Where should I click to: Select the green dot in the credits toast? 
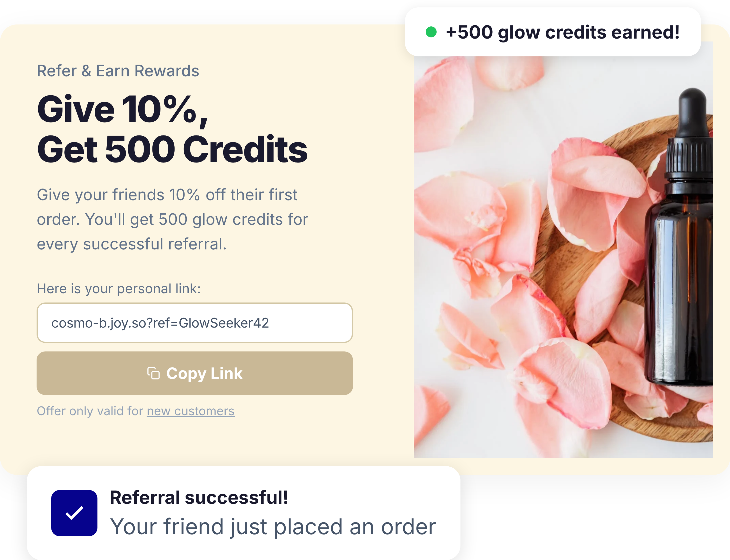[431, 32]
